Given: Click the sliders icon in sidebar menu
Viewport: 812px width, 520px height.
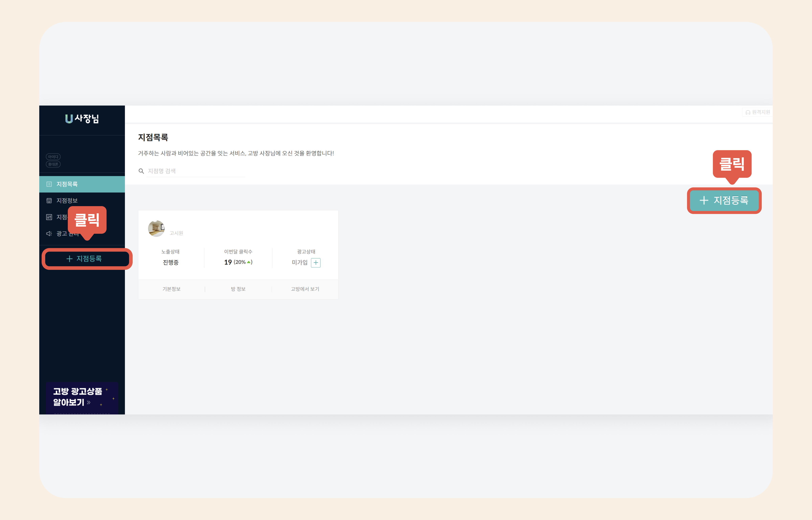Looking at the screenshot, I should click(x=49, y=217).
